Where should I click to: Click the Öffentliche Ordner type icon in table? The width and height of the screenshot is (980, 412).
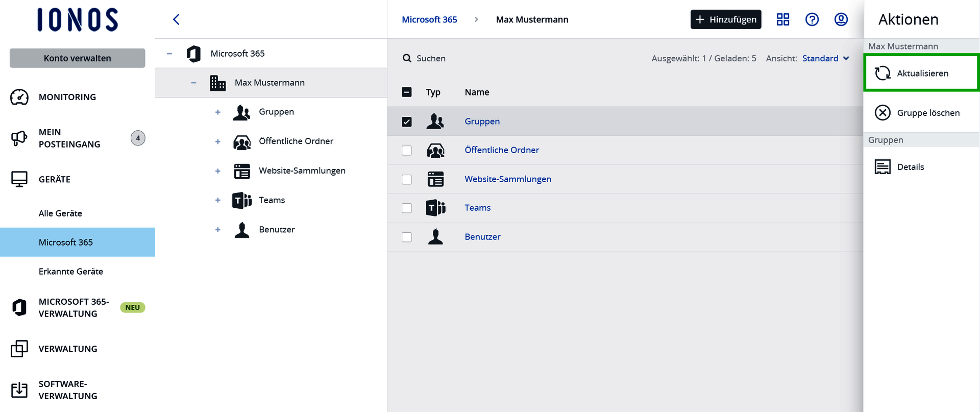435,150
